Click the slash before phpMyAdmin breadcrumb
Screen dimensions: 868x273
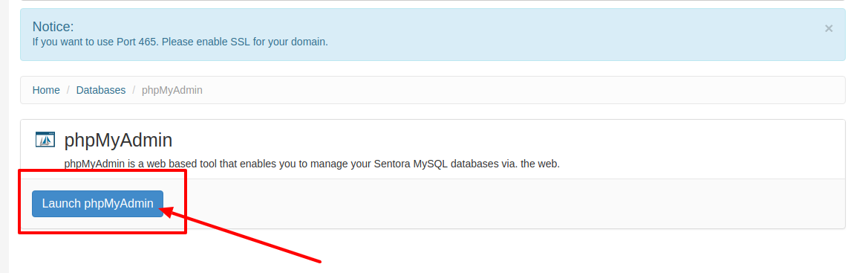coord(134,90)
